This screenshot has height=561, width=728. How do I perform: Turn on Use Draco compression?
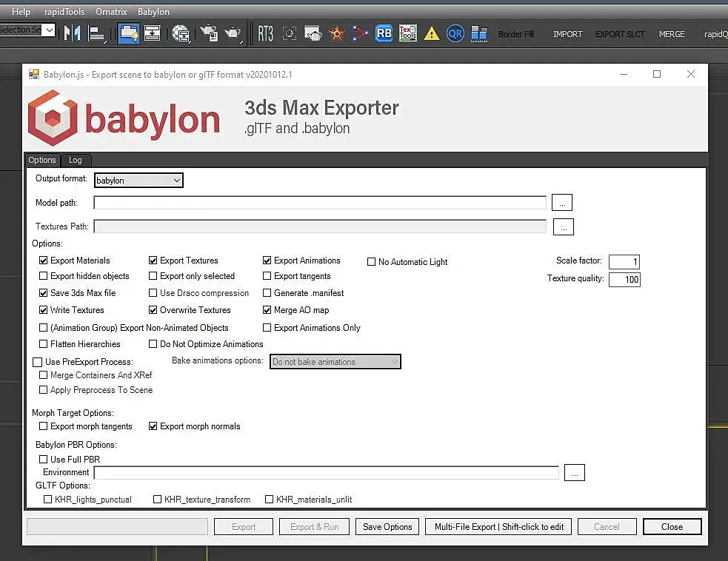[x=153, y=293]
